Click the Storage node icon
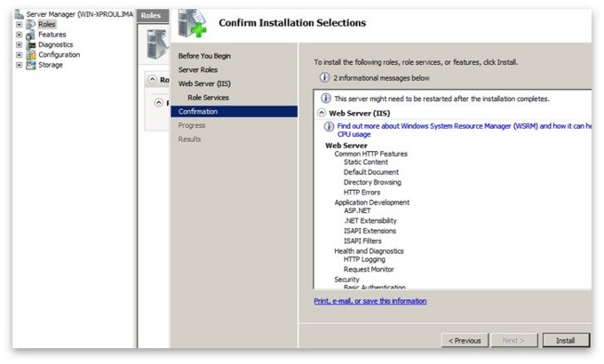Viewport: 604px width, 364px height. click(31, 65)
